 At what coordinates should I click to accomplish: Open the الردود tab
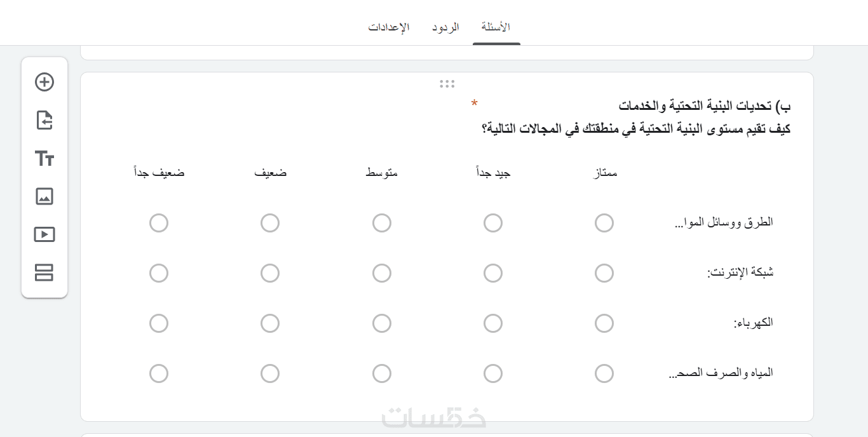[x=445, y=27]
